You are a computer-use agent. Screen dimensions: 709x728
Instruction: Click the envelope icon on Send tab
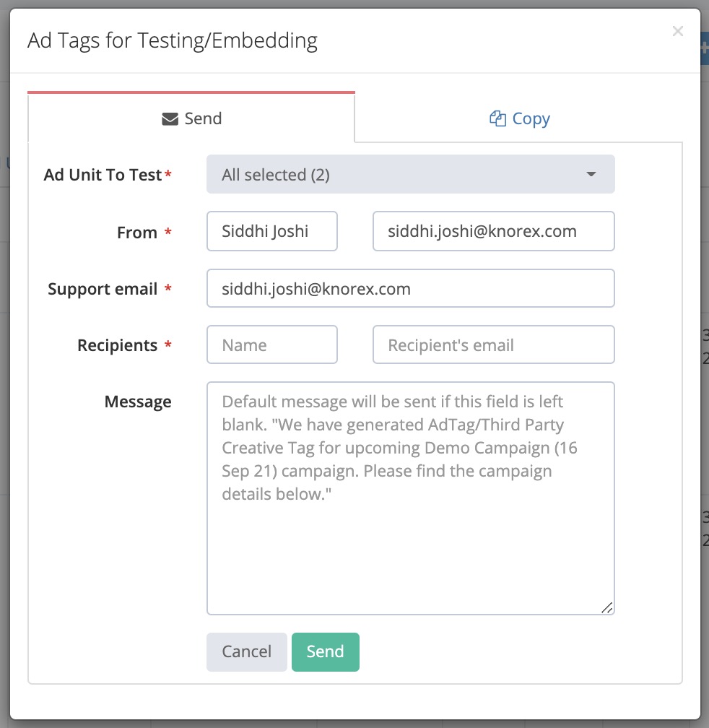[170, 119]
